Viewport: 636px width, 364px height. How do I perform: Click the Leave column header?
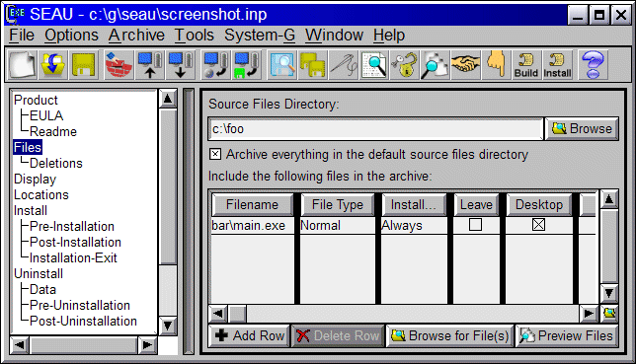476,205
